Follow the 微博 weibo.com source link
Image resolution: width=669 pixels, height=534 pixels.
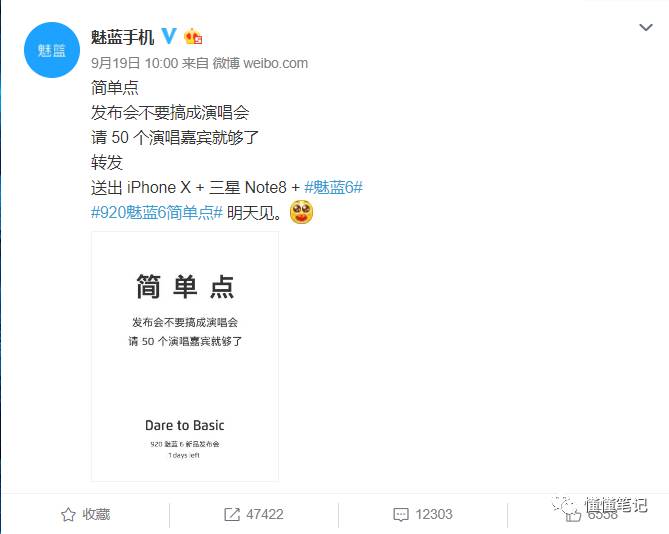click(x=260, y=63)
